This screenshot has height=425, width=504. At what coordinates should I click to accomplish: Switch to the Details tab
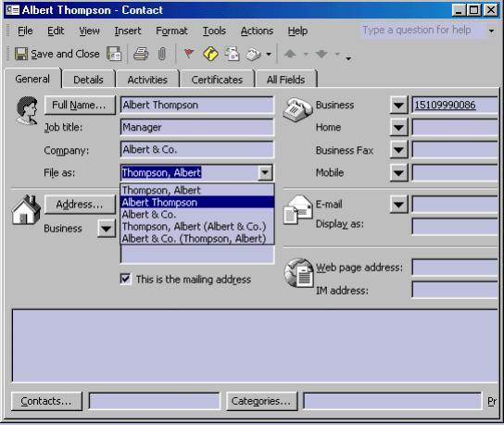tap(88, 80)
